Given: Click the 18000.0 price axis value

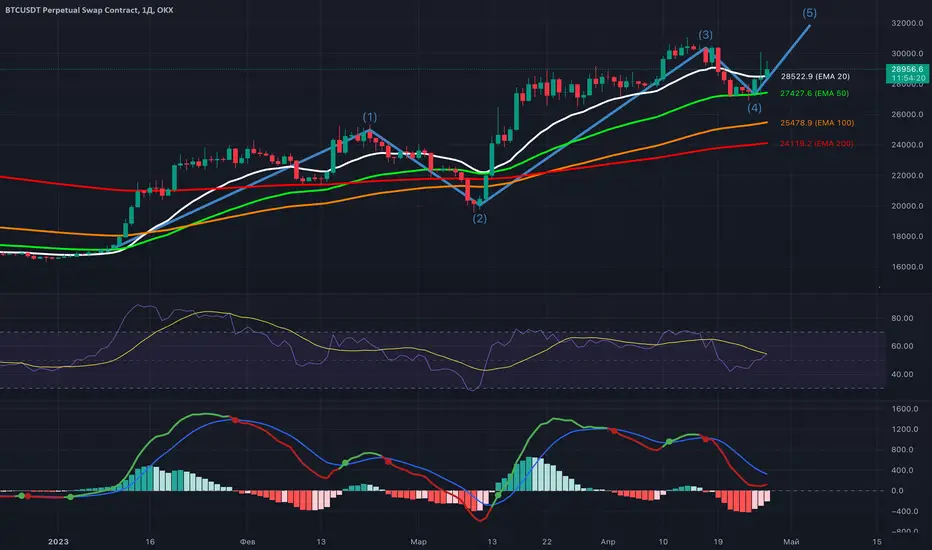Looking at the screenshot, I should coord(907,236).
